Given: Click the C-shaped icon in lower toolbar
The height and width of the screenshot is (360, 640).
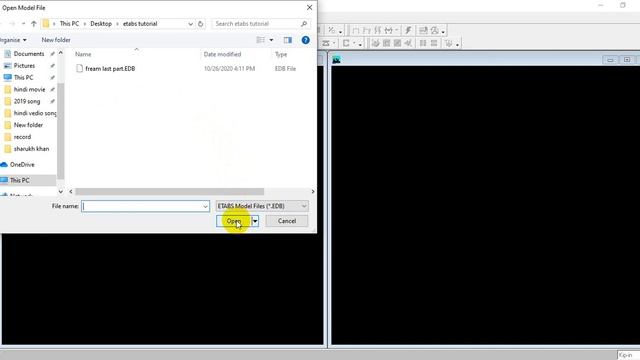Looking at the screenshot, I should point(346,43).
